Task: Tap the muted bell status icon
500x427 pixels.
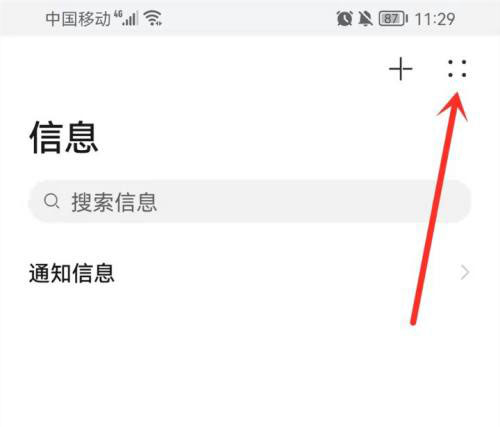Action: 365,18
